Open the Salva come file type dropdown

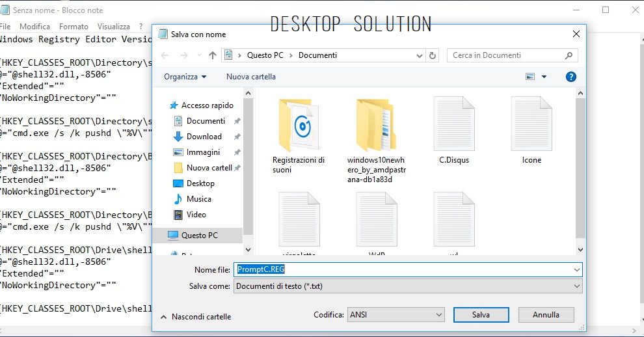408,286
